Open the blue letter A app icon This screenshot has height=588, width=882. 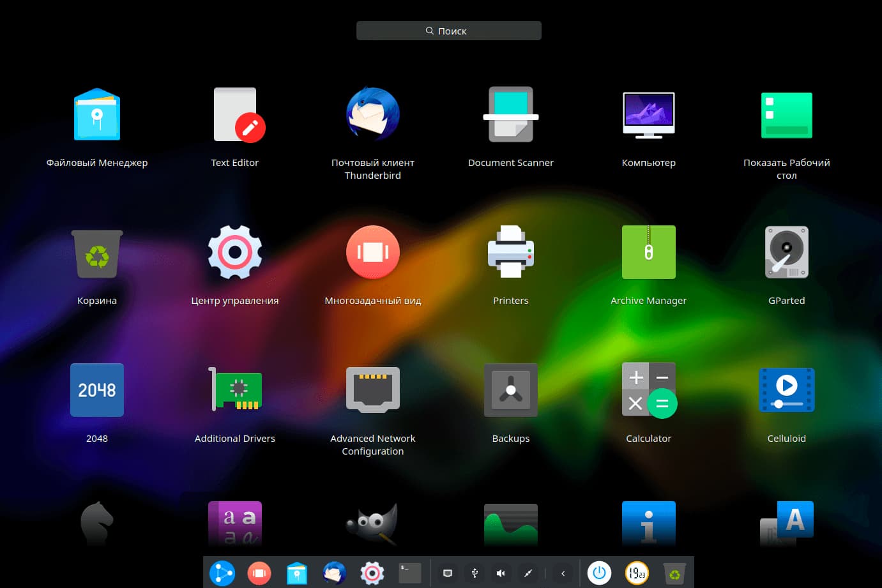[787, 524]
